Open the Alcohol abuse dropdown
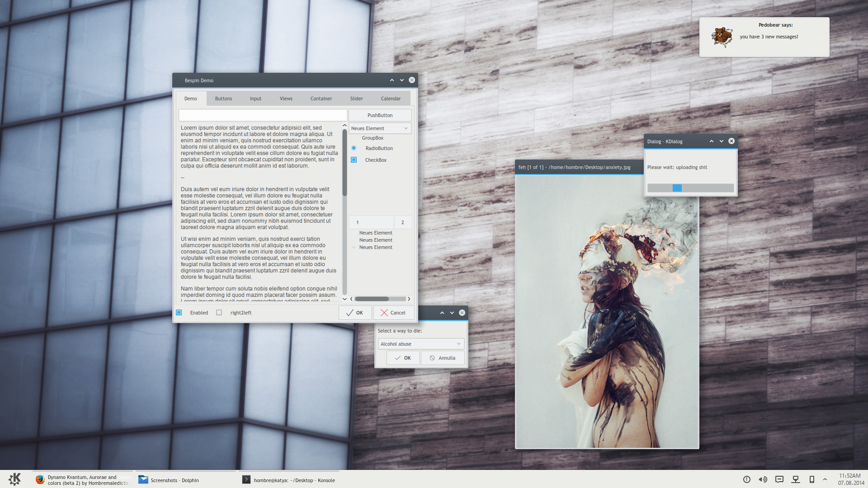868x488 pixels. [x=421, y=344]
